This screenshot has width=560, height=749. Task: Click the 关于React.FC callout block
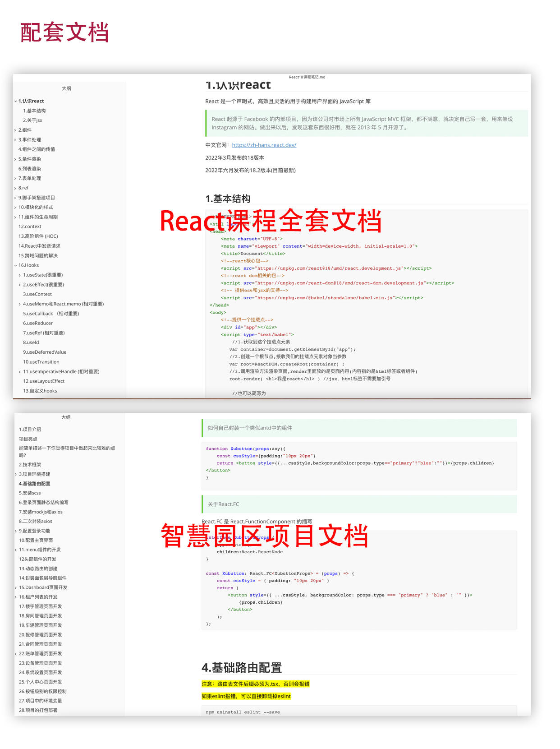pyautogui.click(x=359, y=504)
